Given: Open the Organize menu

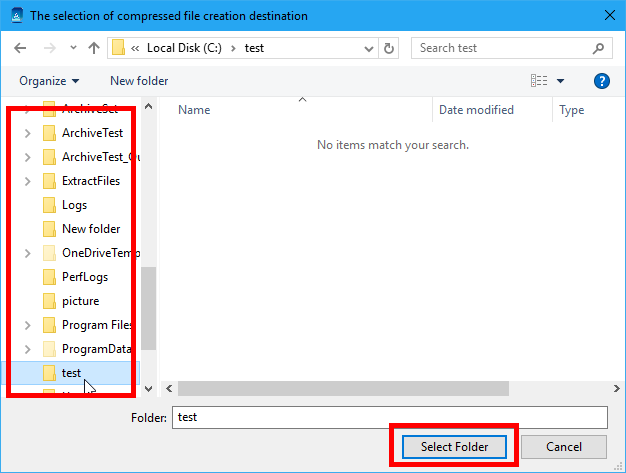Looking at the screenshot, I should (48, 81).
